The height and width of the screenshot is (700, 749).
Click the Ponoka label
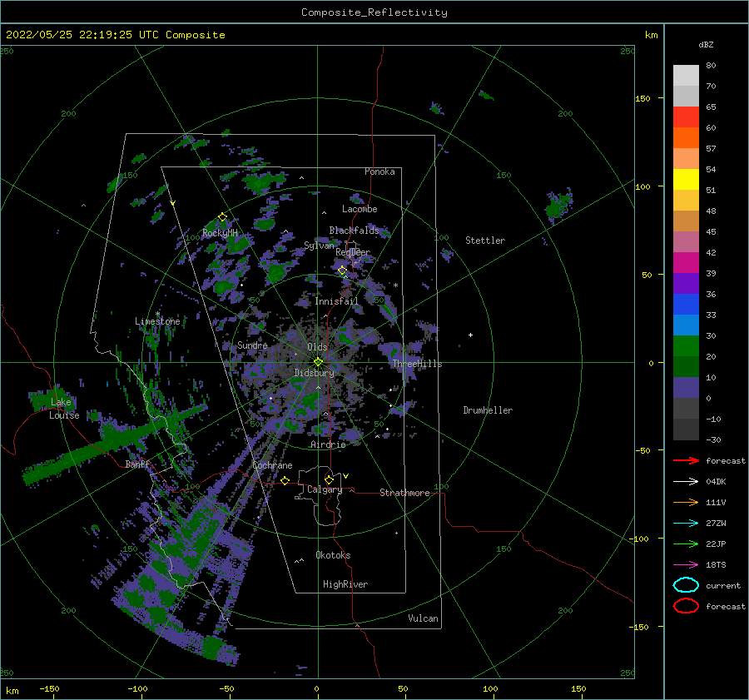click(x=379, y=171)
